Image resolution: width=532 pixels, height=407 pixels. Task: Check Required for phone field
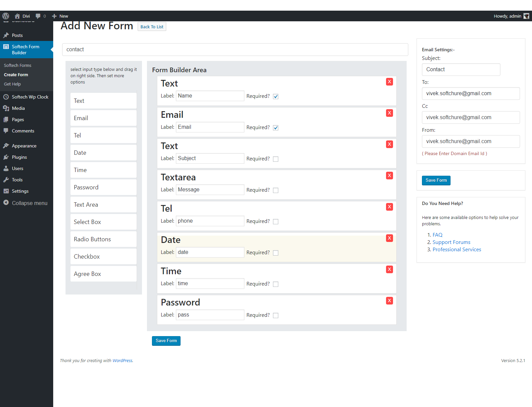[x=276, y=222]
